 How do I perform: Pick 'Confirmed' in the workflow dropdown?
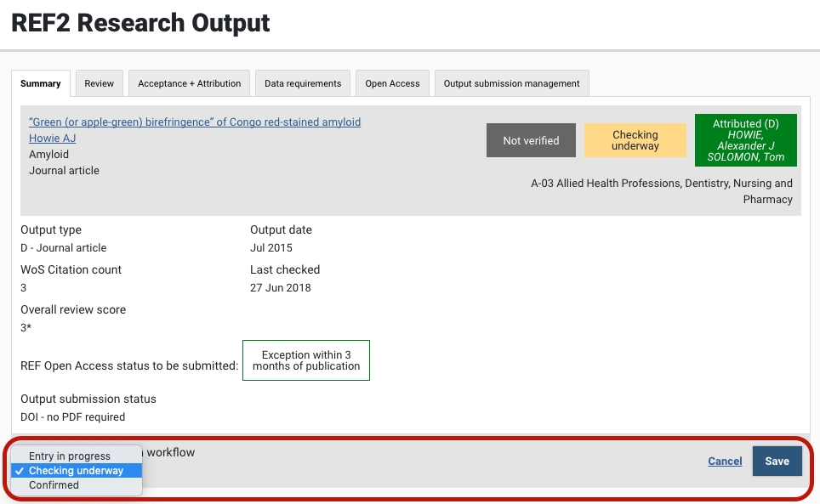point(54,485)
